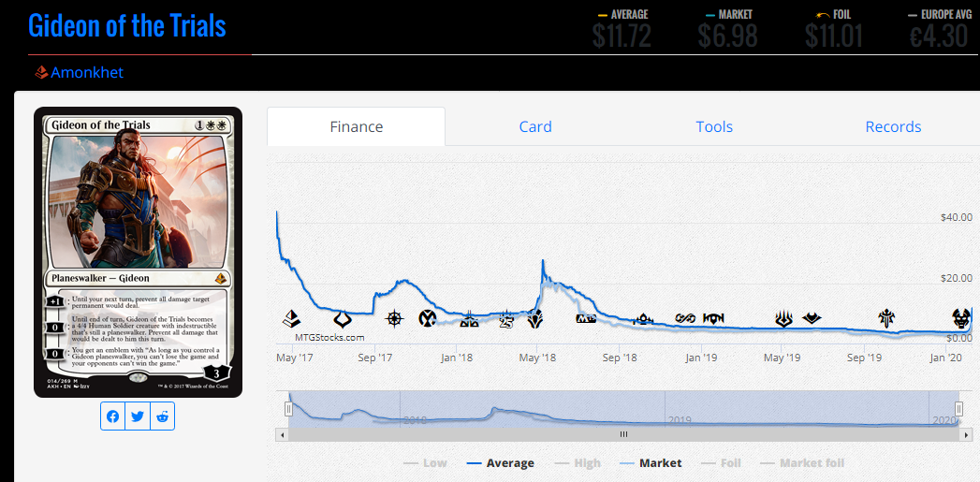This screenshot has height=482, width=980.
Task: Click Ixalan compass set marker on chart
Action: pos(394,319)
